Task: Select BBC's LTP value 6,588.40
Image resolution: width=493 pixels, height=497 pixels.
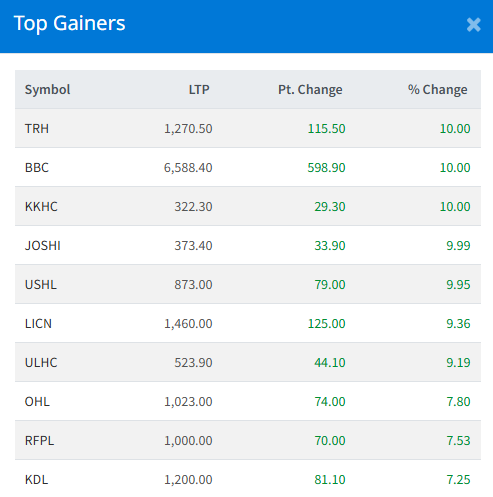Action: point(188,168)
